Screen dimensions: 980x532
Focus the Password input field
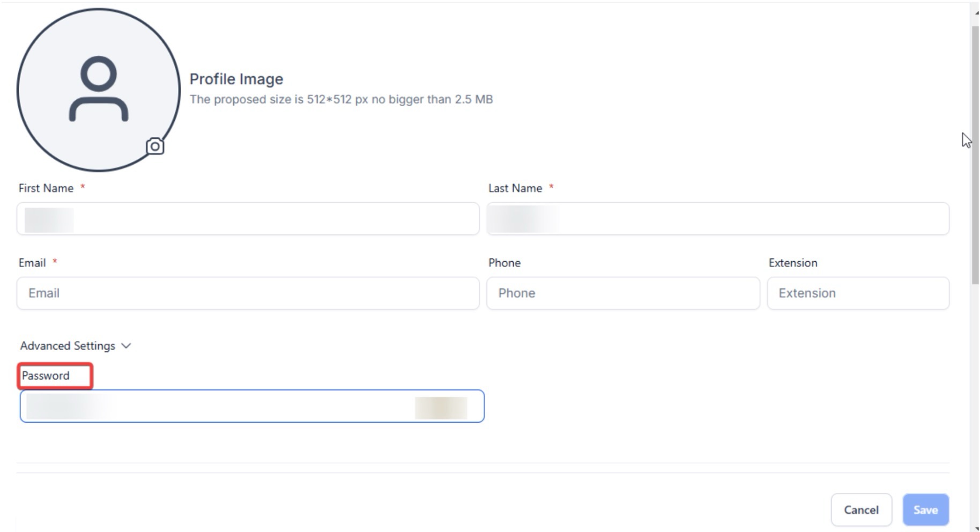pyautogui.click(x=252, y=407)
